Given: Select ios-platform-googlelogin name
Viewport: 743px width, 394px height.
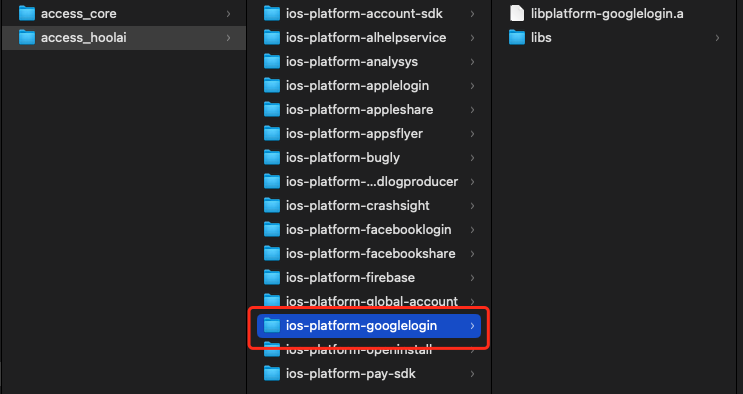Looking at the screenshot, I should click(x=362, y=326).
